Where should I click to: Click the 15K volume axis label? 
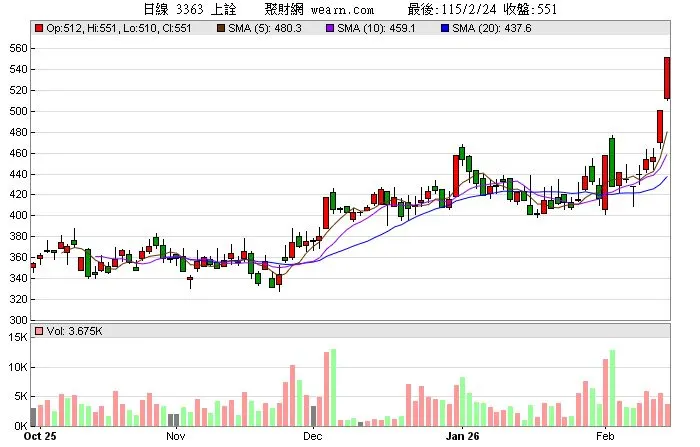click(x=18, y=338)
